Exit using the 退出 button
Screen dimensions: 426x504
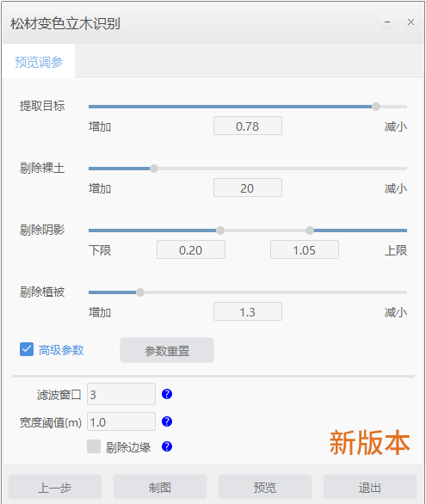tap(370, 488)
